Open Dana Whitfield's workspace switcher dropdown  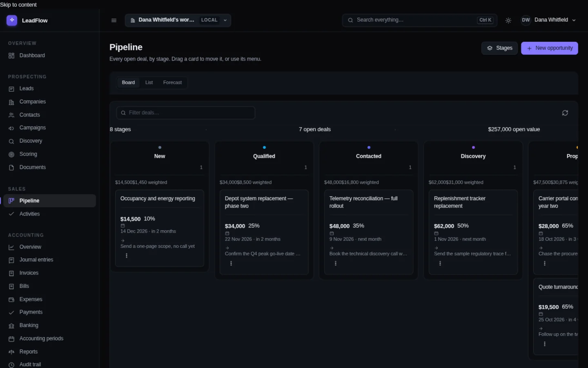178,20
